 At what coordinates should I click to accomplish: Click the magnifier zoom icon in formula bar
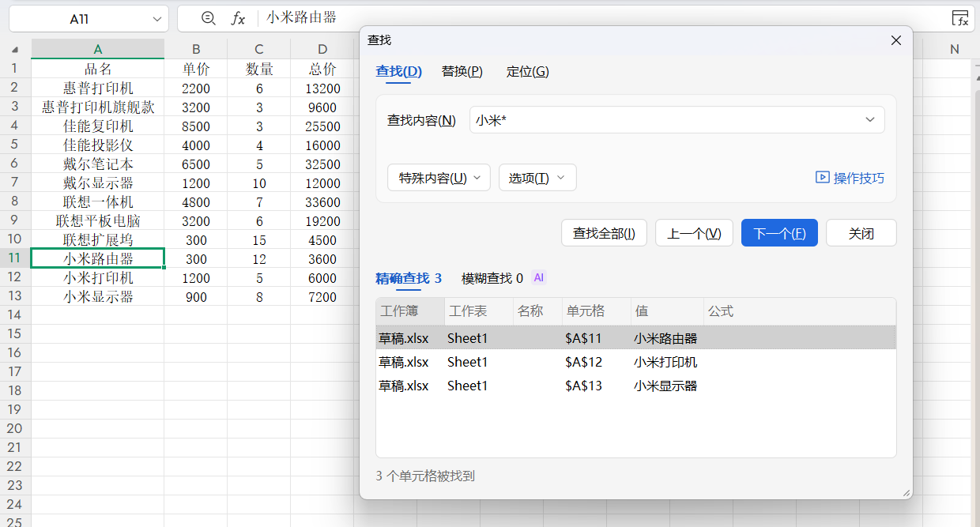pos(208,18)
